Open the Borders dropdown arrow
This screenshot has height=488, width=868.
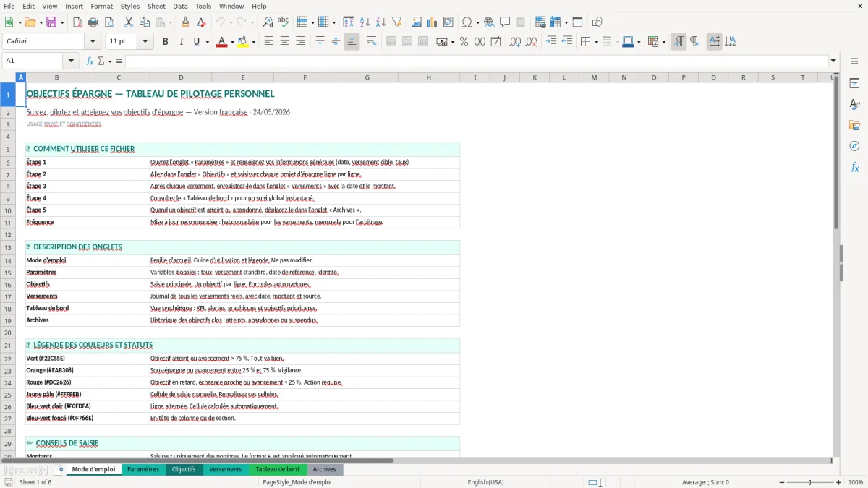pos(596,42)
